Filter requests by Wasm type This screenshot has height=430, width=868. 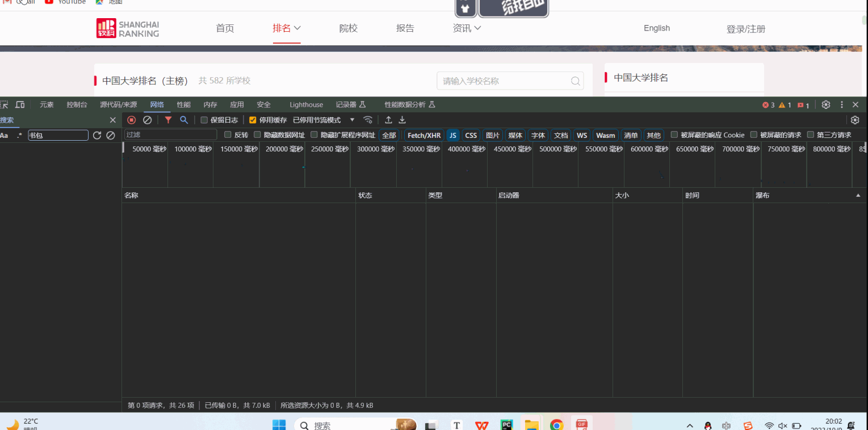(606, 136)
